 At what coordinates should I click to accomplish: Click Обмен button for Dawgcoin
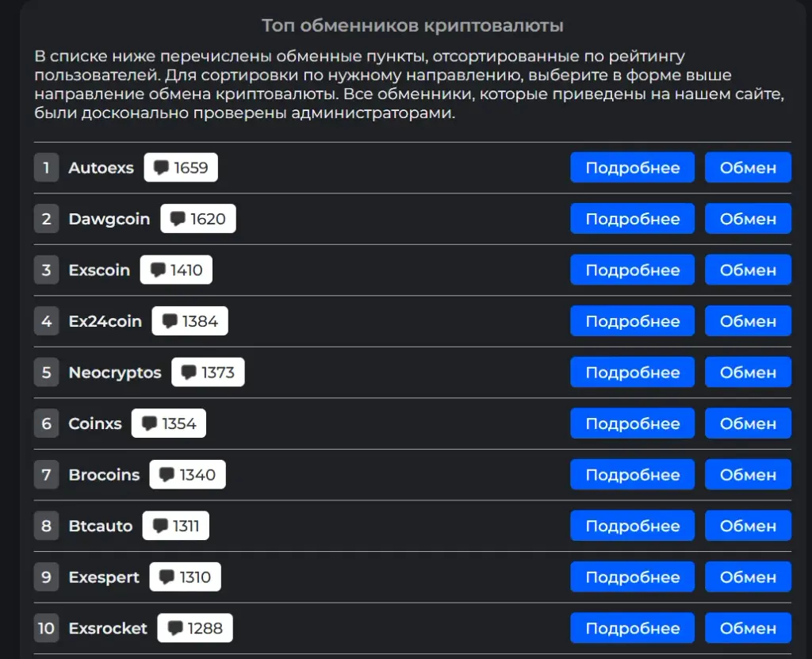pyautogui.click(x=748, y=219)
